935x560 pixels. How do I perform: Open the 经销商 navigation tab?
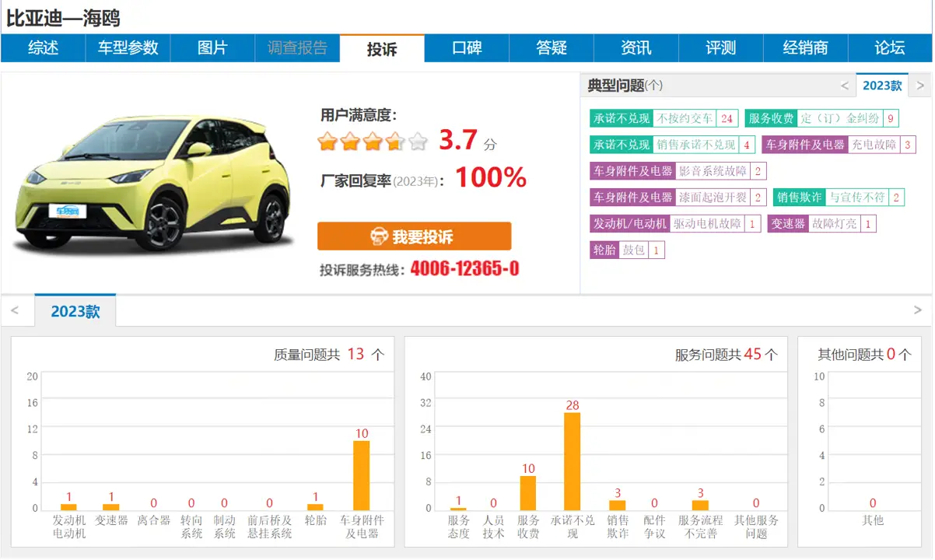806,48
